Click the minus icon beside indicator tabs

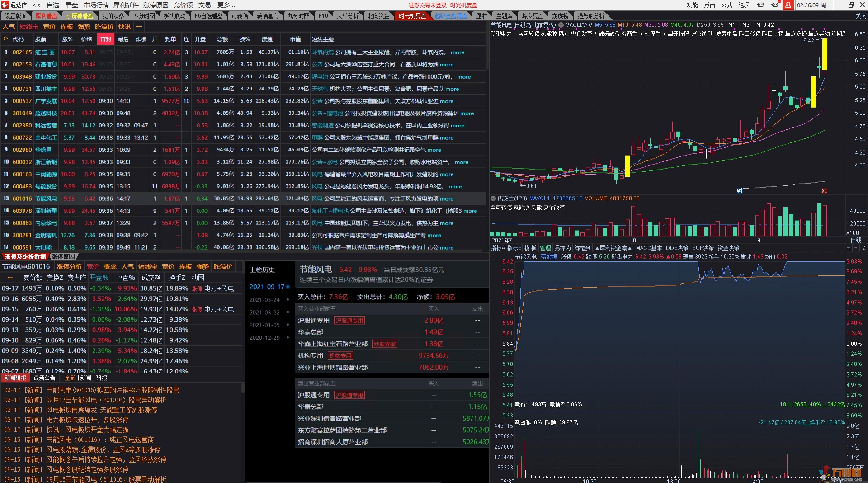[856, 248]
